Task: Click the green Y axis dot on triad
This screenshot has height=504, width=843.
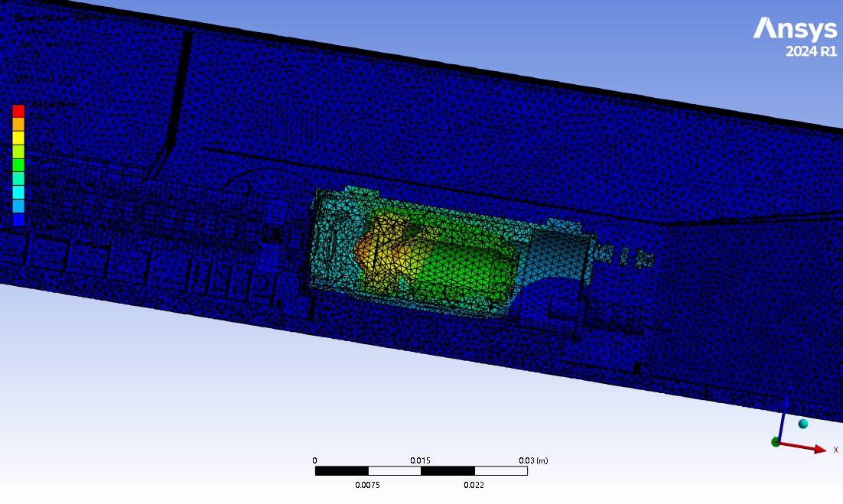Action: (x=776, y=442)
